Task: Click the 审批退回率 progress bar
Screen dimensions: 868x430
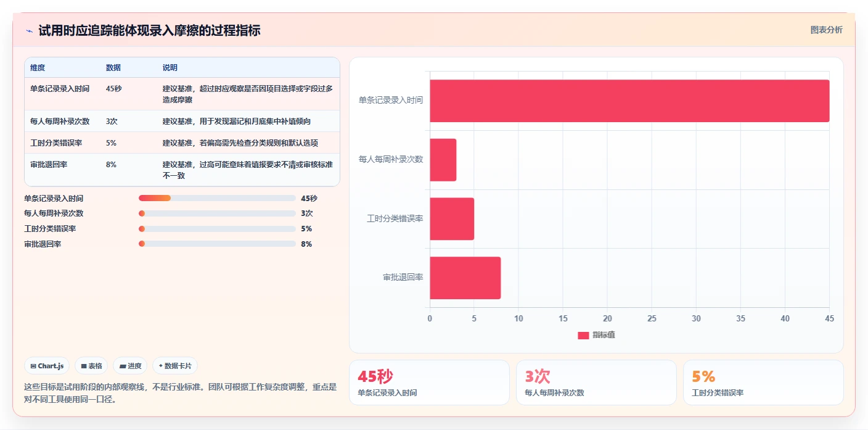Action: point(217,244)
